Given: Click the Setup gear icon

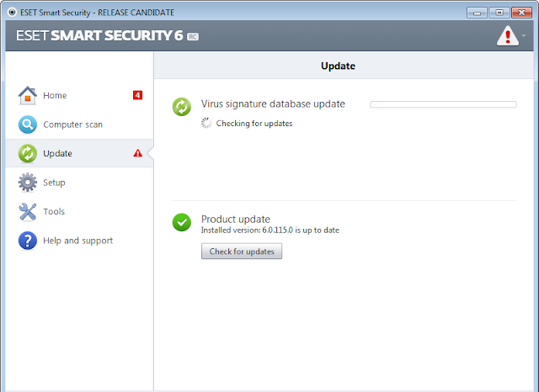Looking at the screenshot, I should [x=28, y=183].
